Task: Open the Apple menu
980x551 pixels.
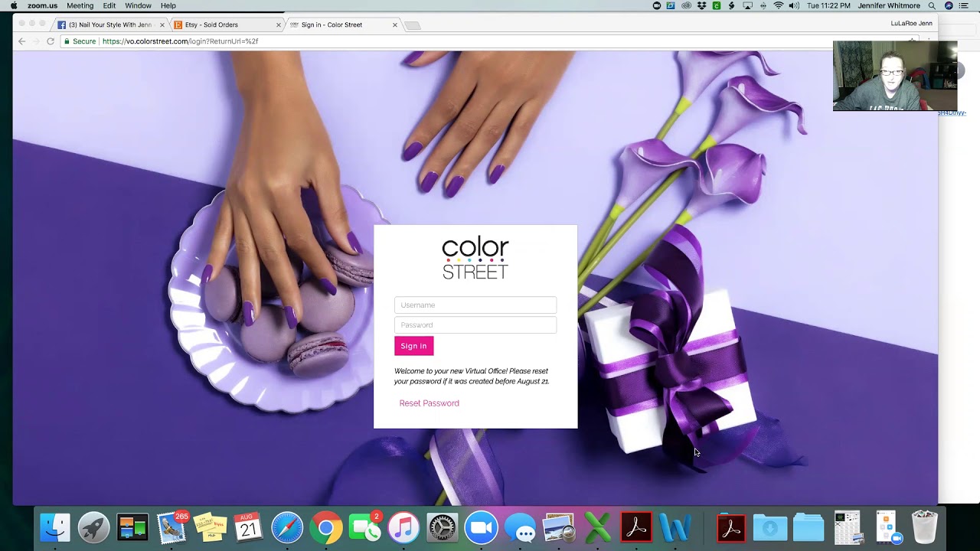Action: pyautogui.click(x=13, y=5)
